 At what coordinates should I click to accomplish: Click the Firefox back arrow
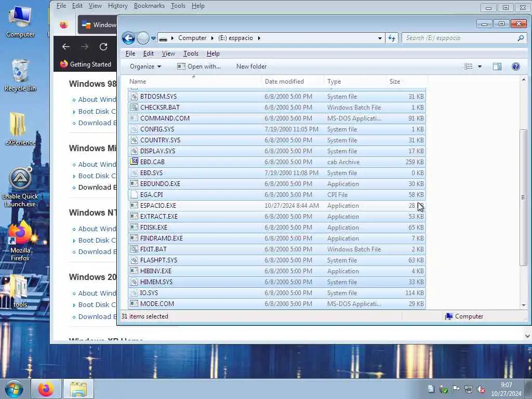point(66,46)
